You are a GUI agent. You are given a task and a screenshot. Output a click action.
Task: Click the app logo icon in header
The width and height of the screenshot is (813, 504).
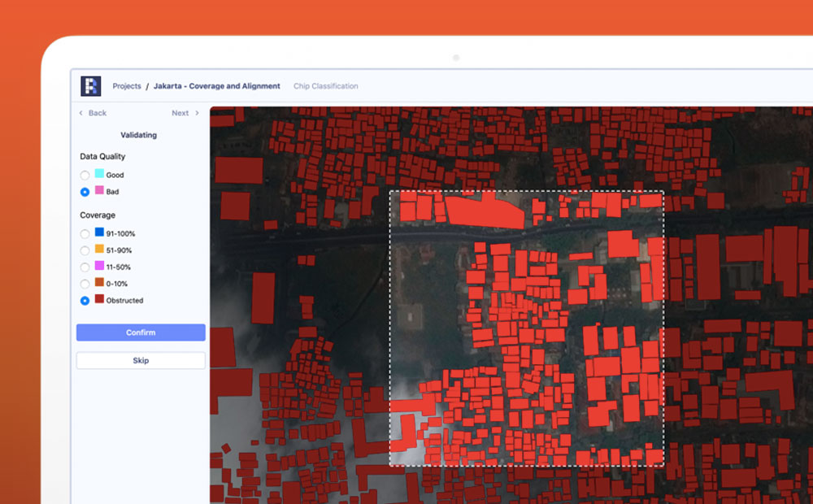(91, 86)
